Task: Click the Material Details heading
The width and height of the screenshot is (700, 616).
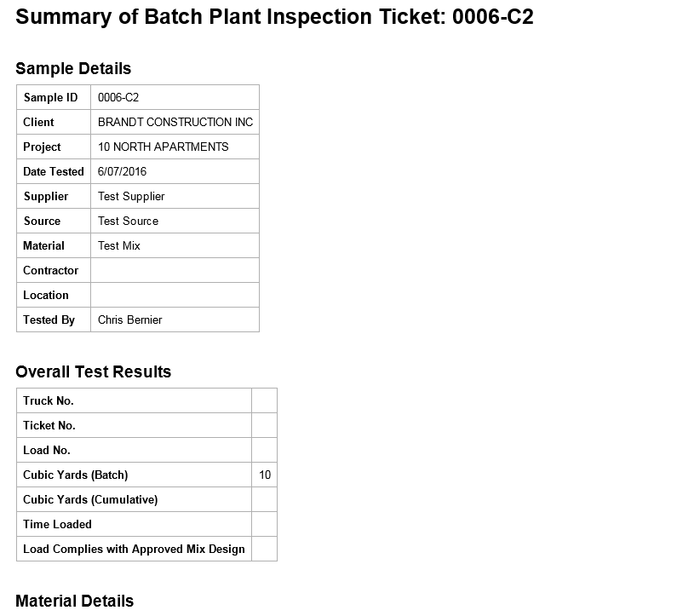Action: point(75,601)
